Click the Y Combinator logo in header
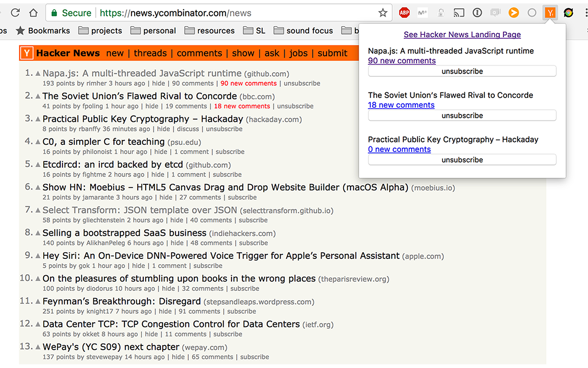 [27, 53]
